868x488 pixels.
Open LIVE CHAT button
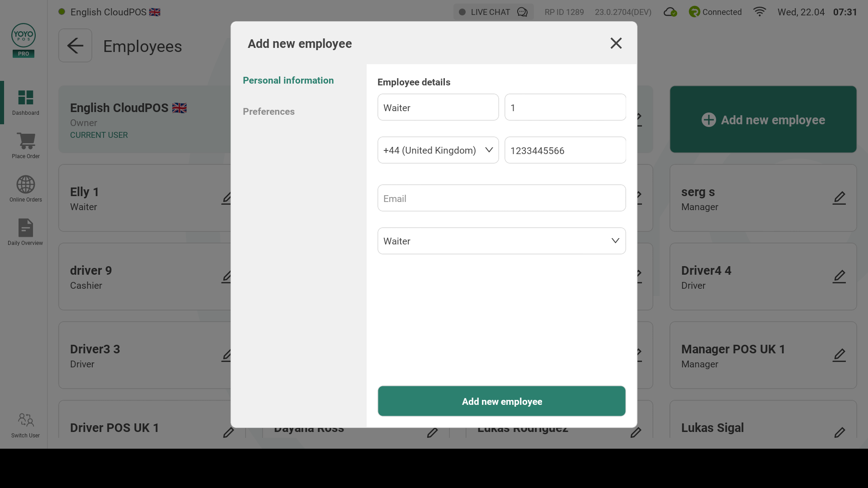pyautogui.click(x=493, y=12)
